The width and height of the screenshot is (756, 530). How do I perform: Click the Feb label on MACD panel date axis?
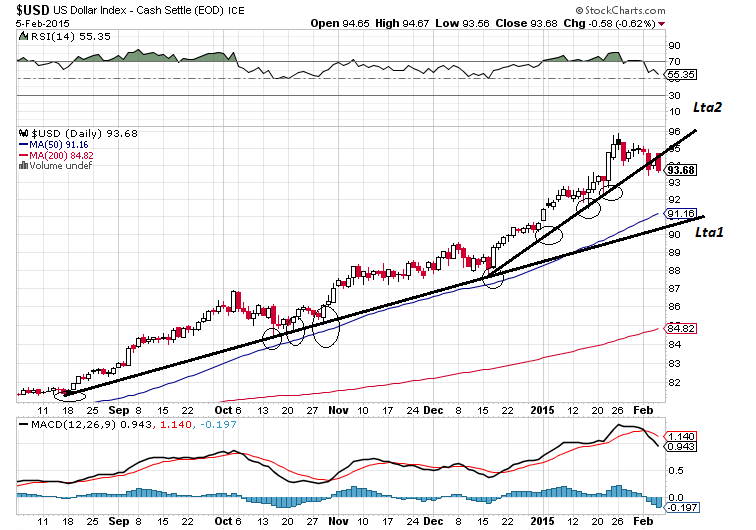643,521
